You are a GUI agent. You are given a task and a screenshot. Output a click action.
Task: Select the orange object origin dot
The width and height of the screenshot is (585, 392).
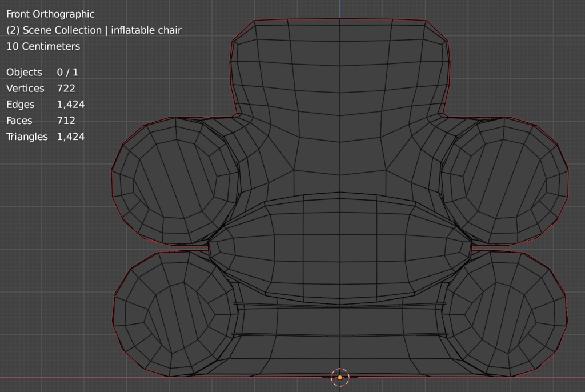(x=340, y=377)
